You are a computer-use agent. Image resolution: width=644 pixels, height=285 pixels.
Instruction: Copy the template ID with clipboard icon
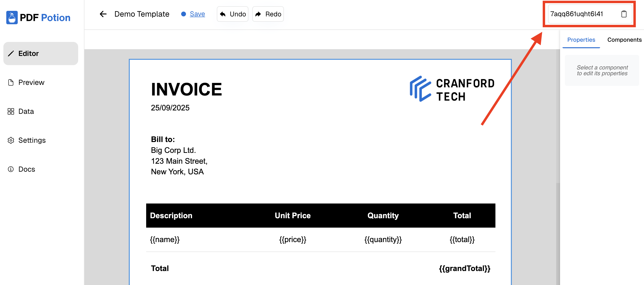click(623, 14)
